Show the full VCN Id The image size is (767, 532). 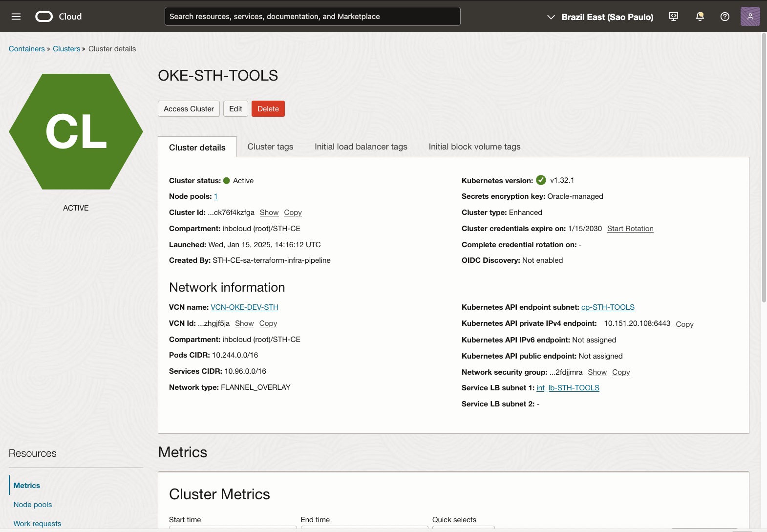click(244, 323)
